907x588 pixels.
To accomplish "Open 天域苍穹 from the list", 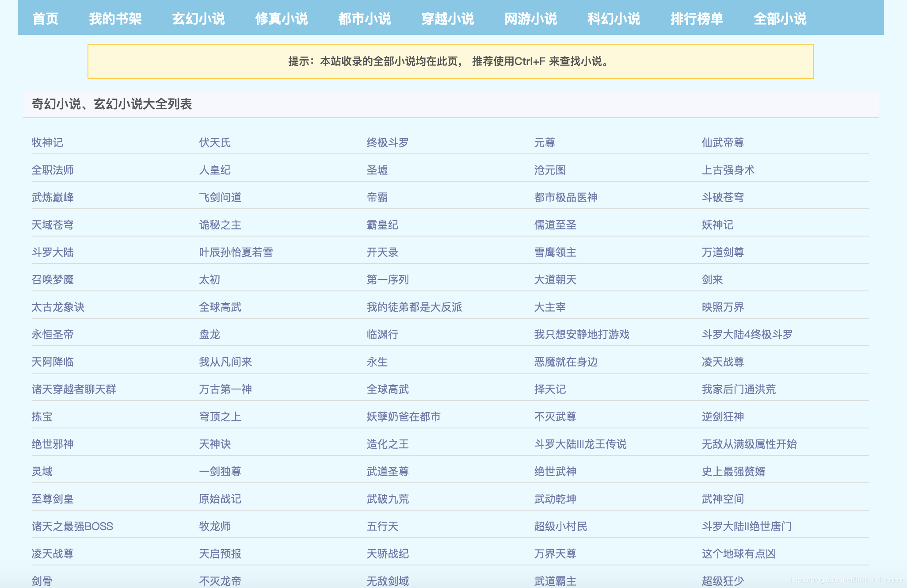I will point(53,225).
